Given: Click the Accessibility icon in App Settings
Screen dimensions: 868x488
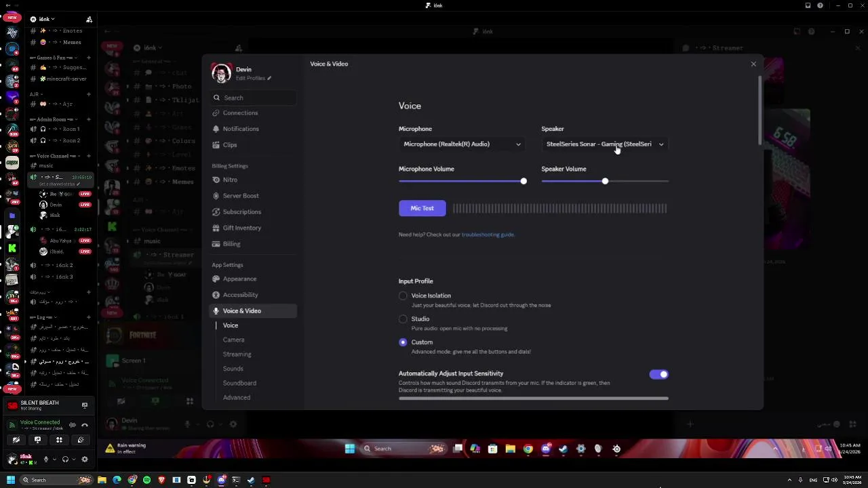Looking at the screenshot, I should click(x=216, y=295).
